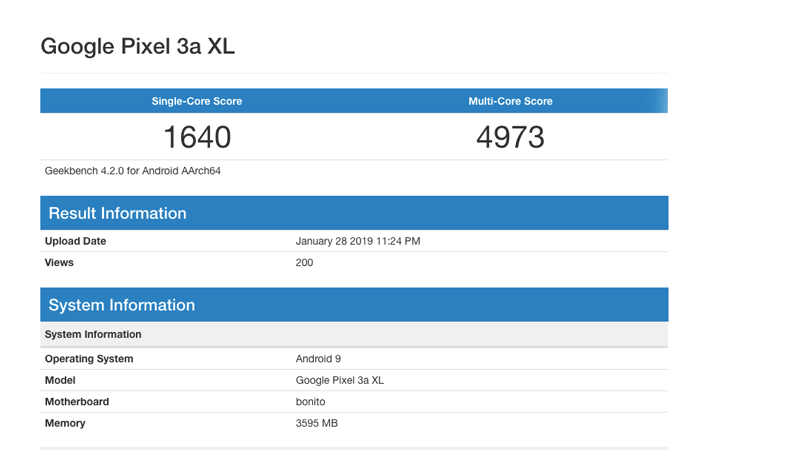This screenshot has height=450, width=800.
Task: Click the 'January 28 2019 11:24 PM' value
Action: click(358, 241)
